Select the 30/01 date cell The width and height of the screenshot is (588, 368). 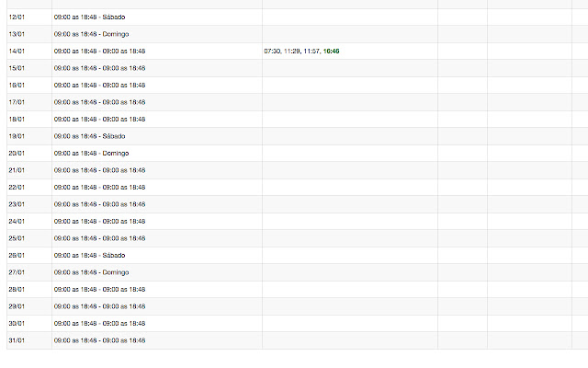tap(16, 323)
